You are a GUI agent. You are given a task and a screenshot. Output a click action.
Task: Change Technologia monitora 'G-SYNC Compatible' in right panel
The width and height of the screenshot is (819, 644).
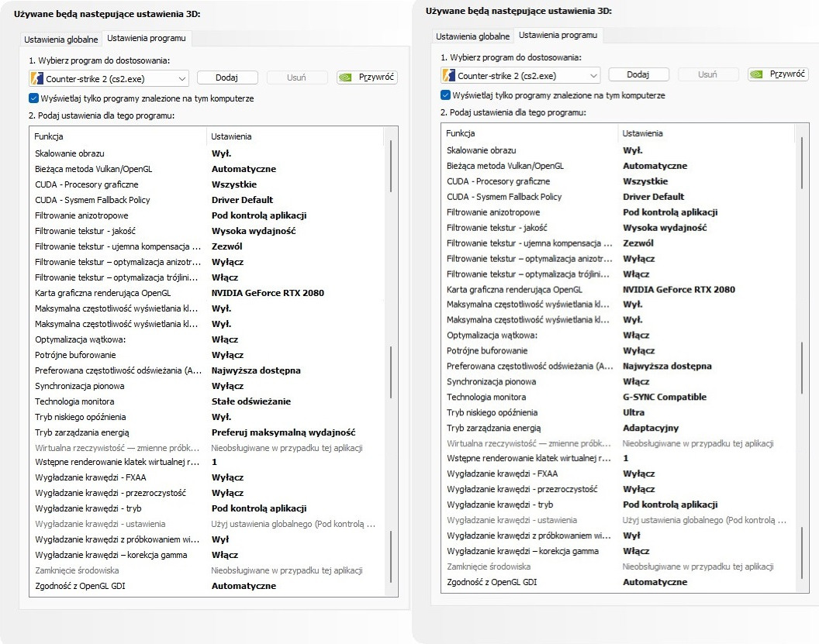click(665, 397)
